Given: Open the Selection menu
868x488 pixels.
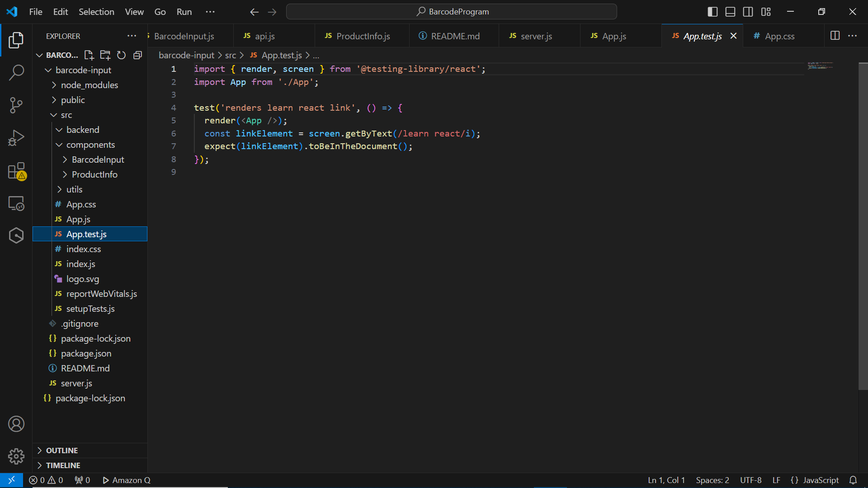Looking at the screenshot, I should (x=96, y=12).
